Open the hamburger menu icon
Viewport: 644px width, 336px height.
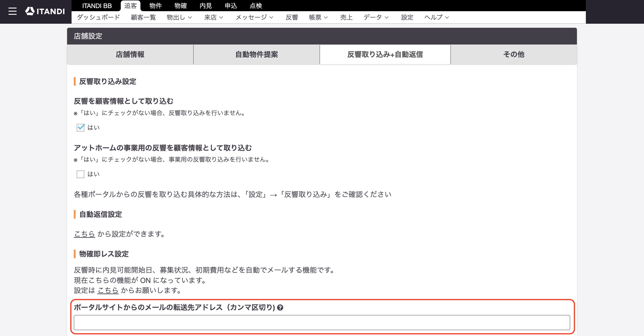pyautogui.click(x=12, y=11)
